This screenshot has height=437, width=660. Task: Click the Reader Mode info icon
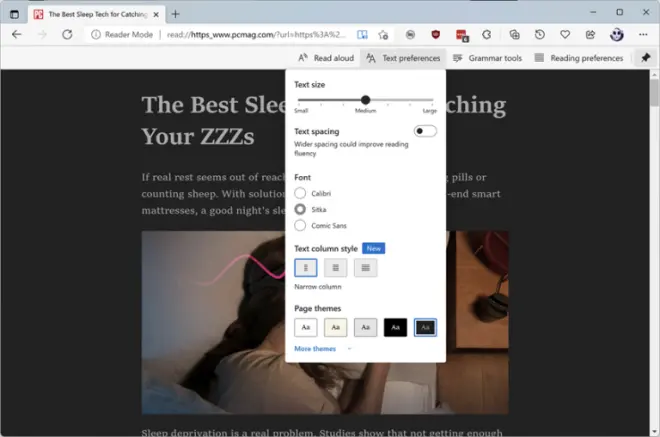pos(96,35)
